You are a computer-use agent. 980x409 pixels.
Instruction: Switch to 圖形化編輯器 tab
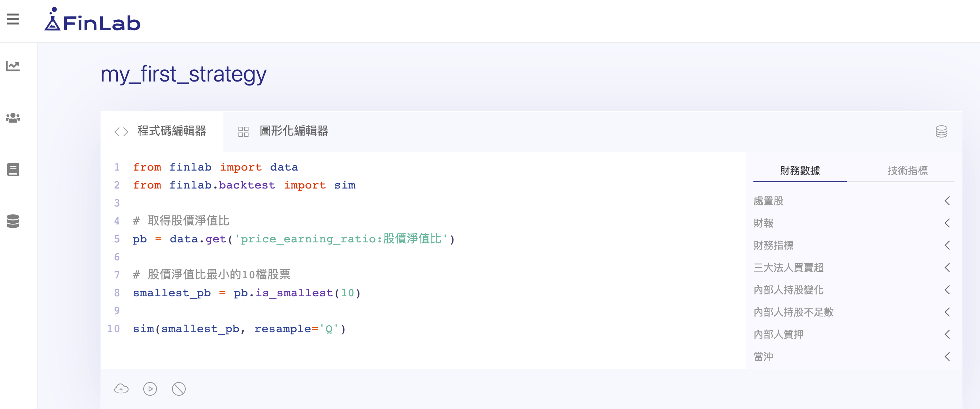(x=283, y=131)
